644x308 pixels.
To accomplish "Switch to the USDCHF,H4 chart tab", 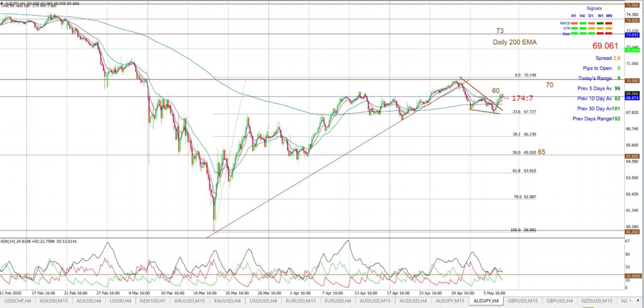I will click(x=18, y=301).
